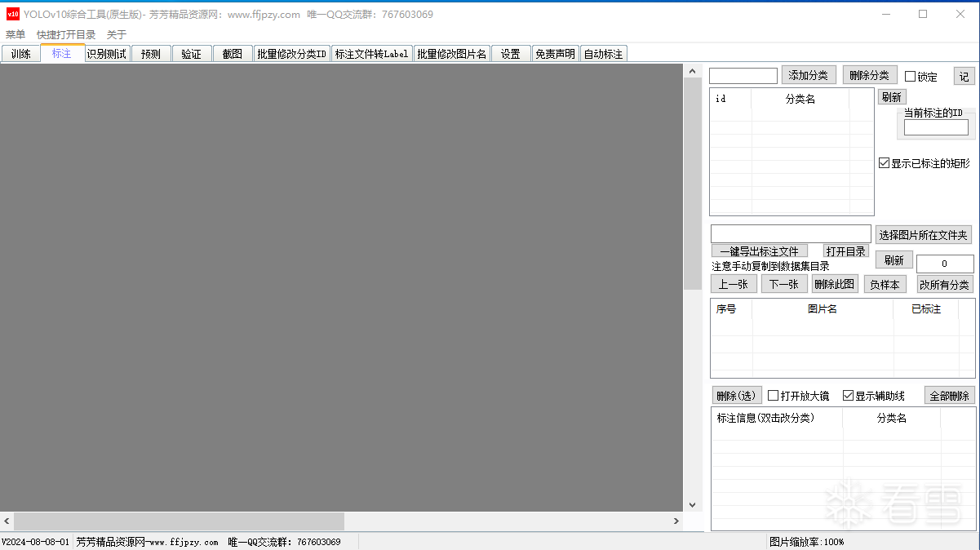Click the horizontal scrollbar left arrow
Viewport: 980px width, 550px height.
pos(7,521)
